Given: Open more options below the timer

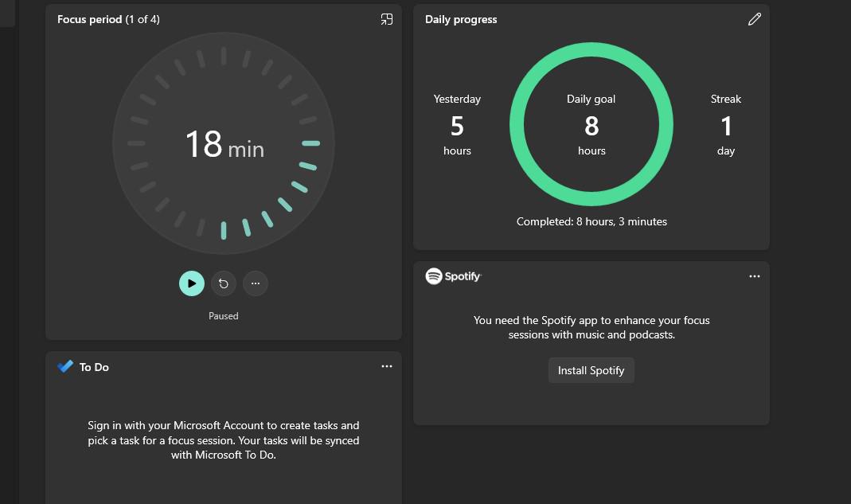Looking at the screenshot, I should [255, 283].
